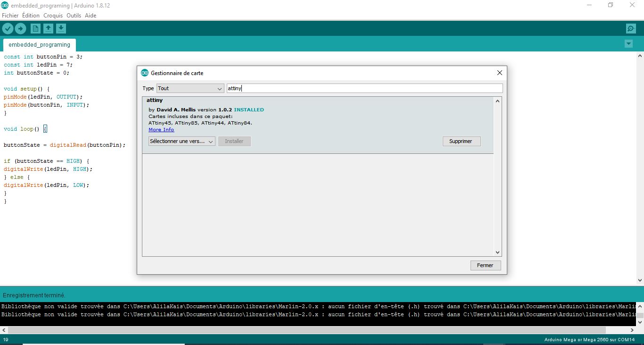Click the Verify checkmark toolbar icon

(x=8, y=29)
